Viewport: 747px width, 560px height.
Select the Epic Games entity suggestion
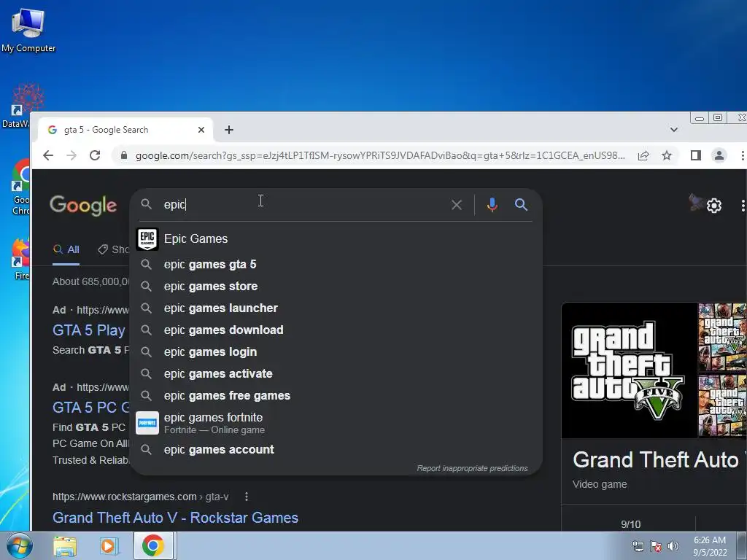[336, 238]
